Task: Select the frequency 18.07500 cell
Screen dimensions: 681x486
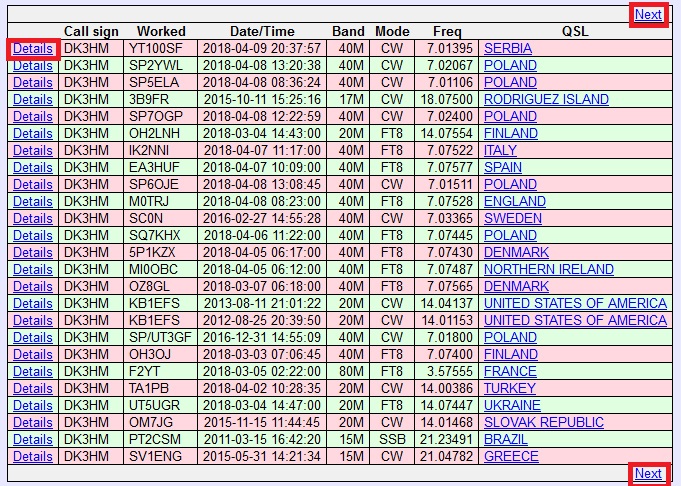Action: (x=446, y=99)
